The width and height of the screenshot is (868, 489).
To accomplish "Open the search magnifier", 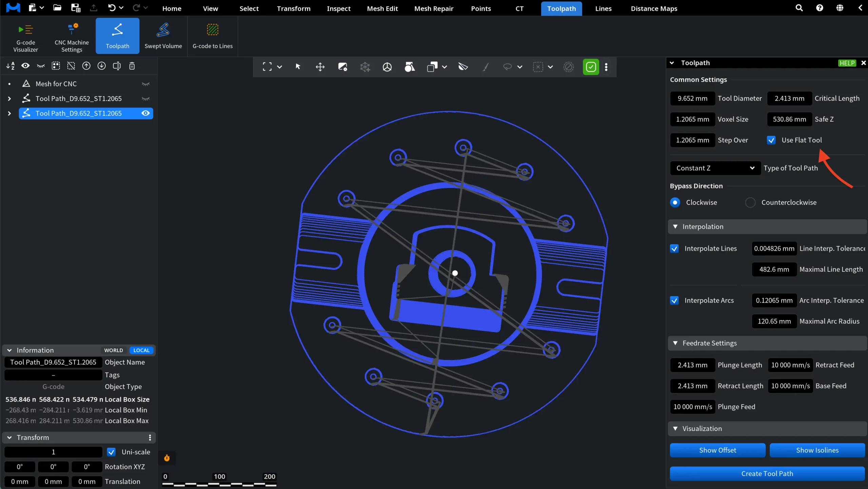I will pos(799,8).
